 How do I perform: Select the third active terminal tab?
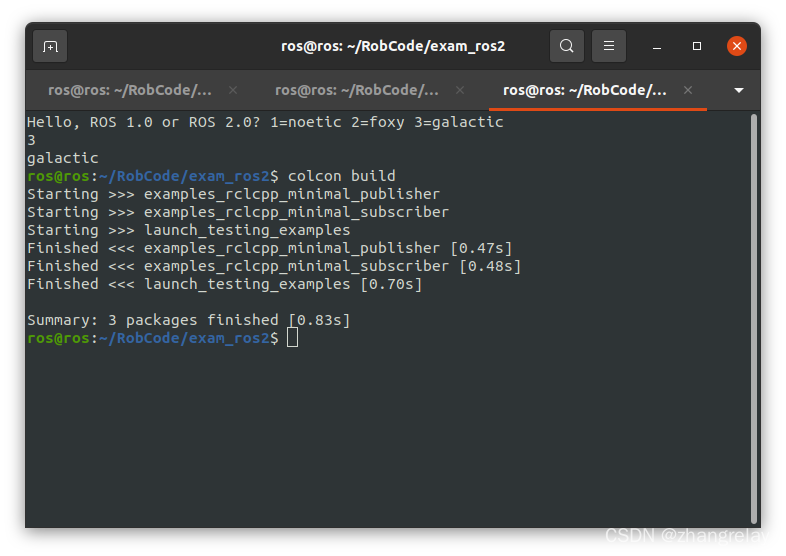coord(584,90)
